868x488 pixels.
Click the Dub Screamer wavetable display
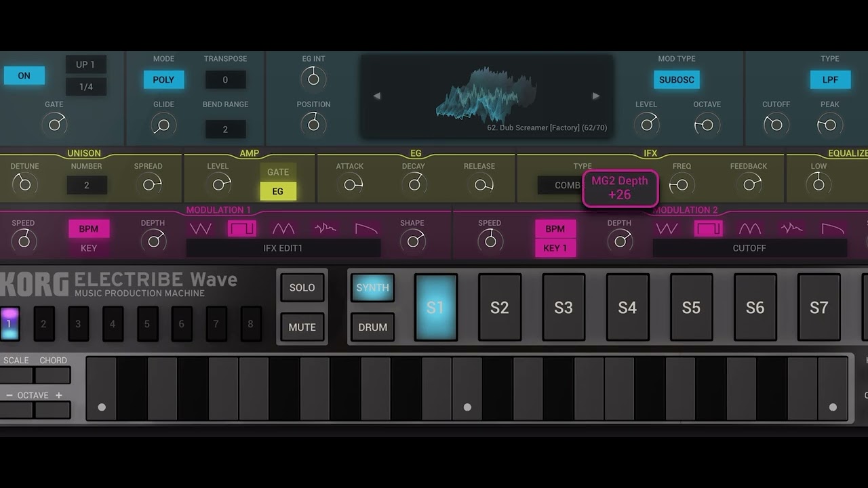coord(487,96)
